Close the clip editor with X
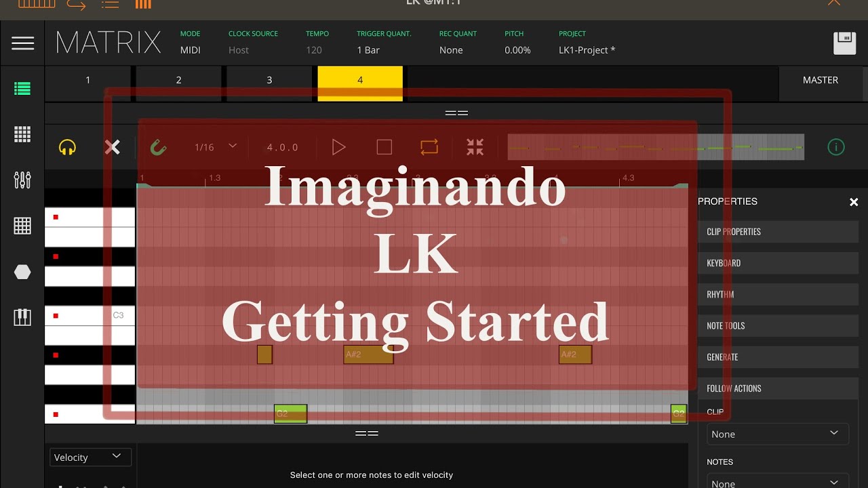This screenshot has width=868, height=488. point(112,147)
